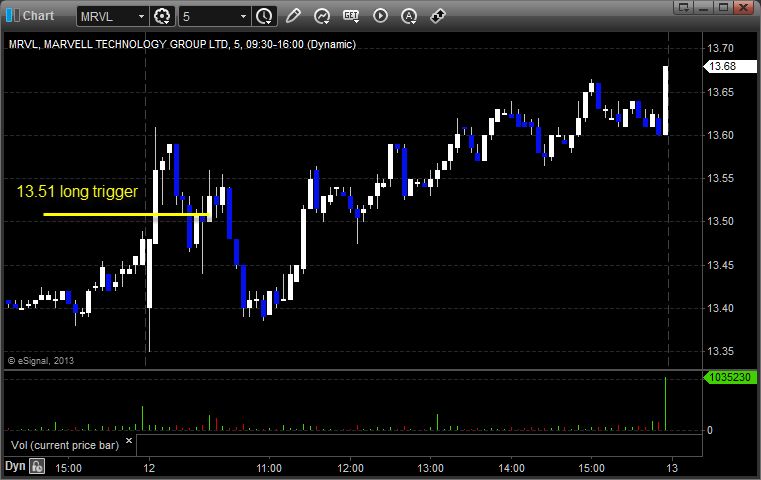Click the trade arrows icon

click(x=438, y=16)
